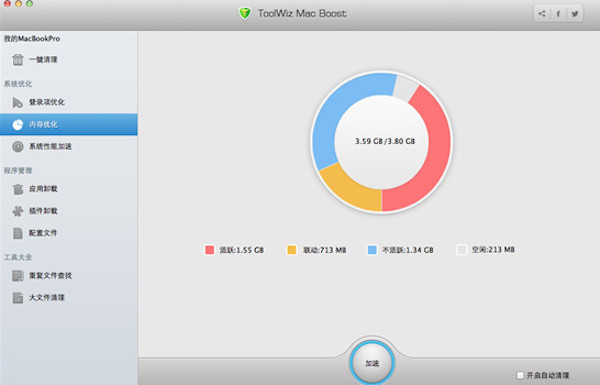Click the 活跃:1.55 GB label
The image size is (600, 385).
(x=241, y=250)
